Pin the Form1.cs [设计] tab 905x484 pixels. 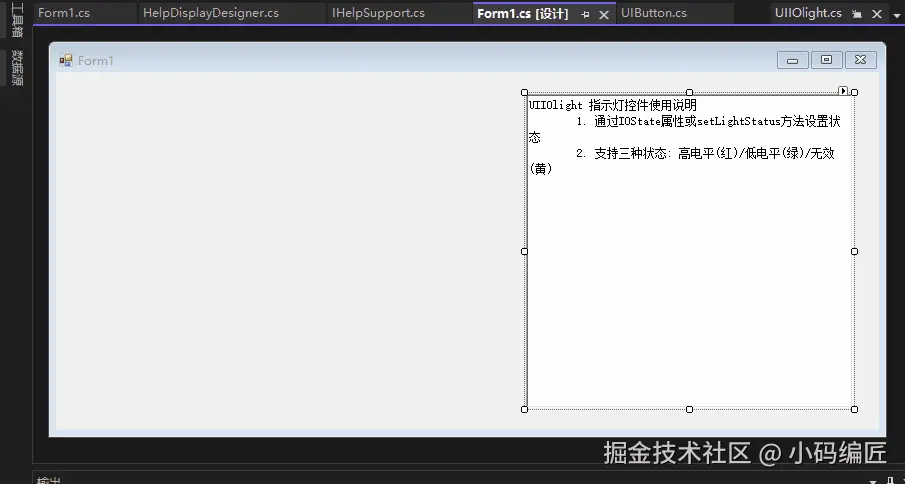tap(585, 15)
